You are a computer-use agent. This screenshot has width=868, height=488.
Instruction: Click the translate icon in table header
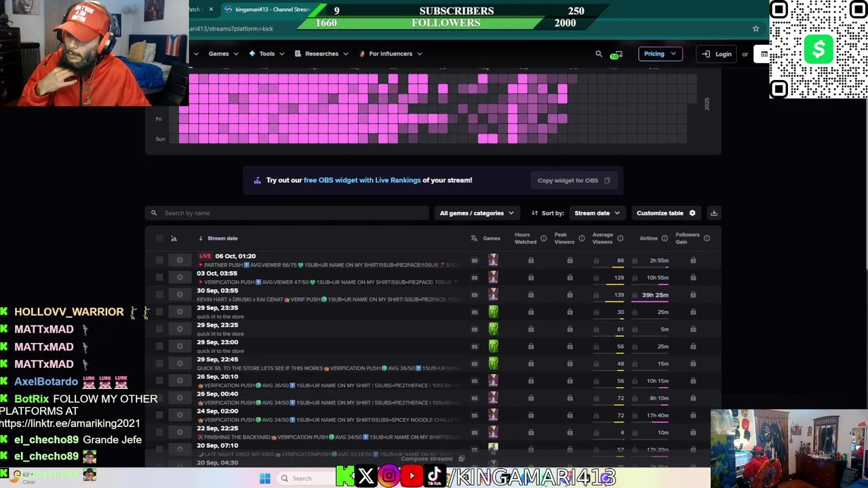pos(474,239)
